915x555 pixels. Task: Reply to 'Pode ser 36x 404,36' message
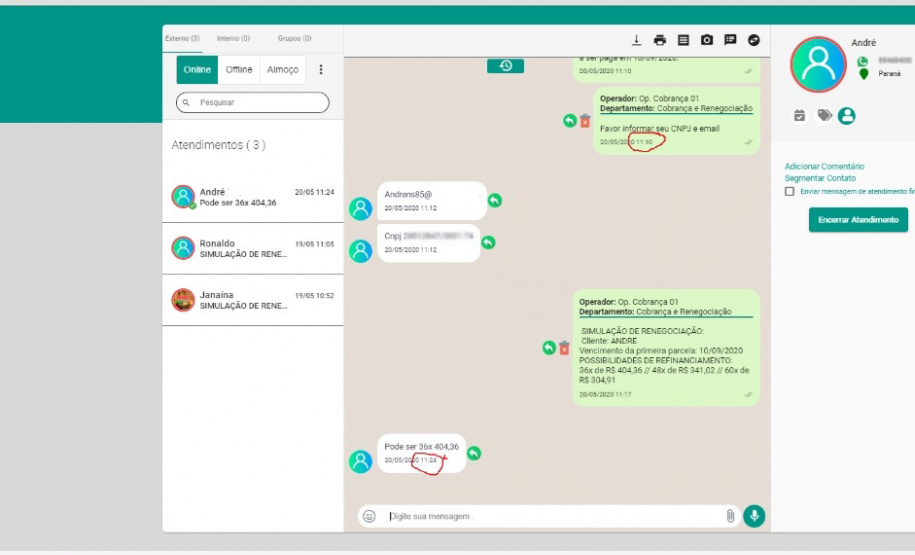tap(474, 453)
